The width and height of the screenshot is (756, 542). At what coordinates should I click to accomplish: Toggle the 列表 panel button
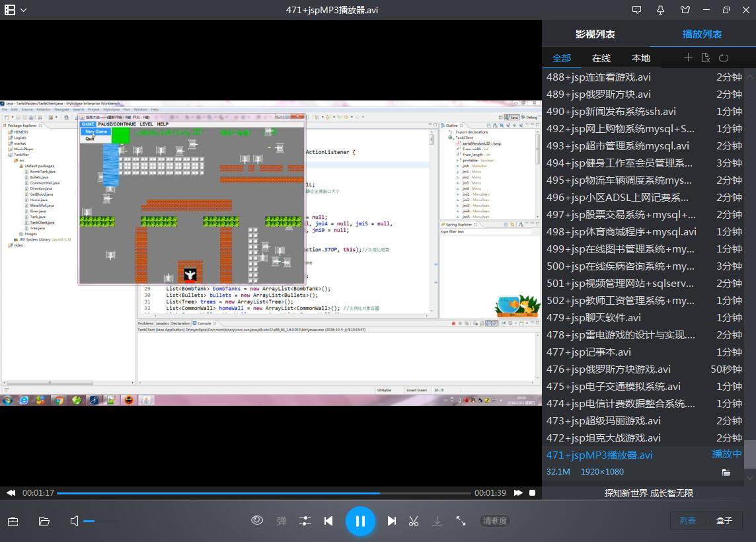[687, 521]
